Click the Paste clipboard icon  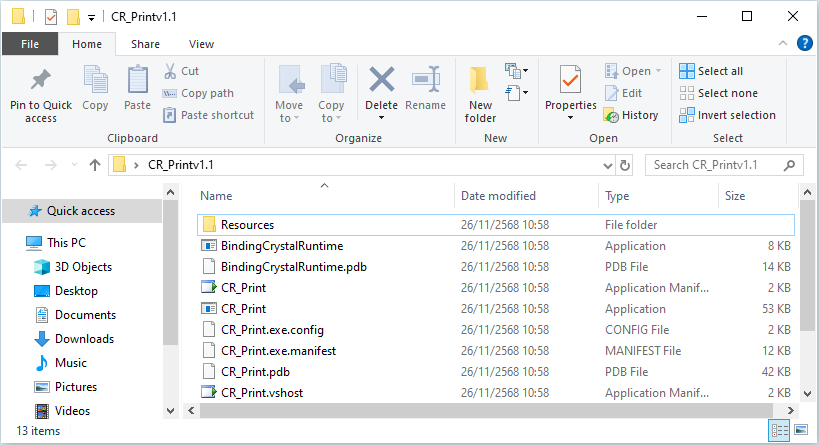pyautogui.click(x=137, y=80)
